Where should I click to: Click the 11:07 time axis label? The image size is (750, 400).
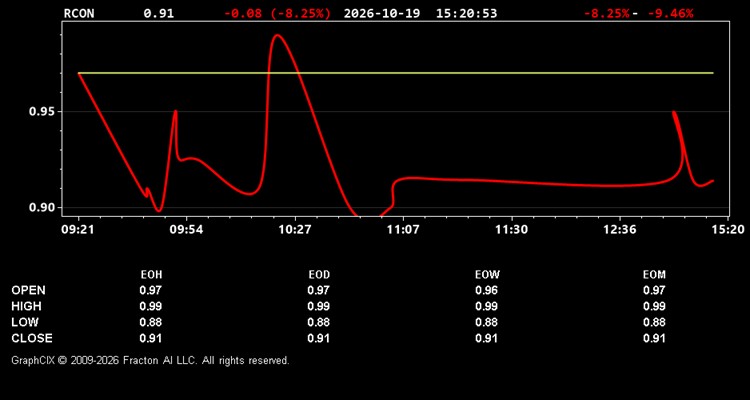click(403, 230)
